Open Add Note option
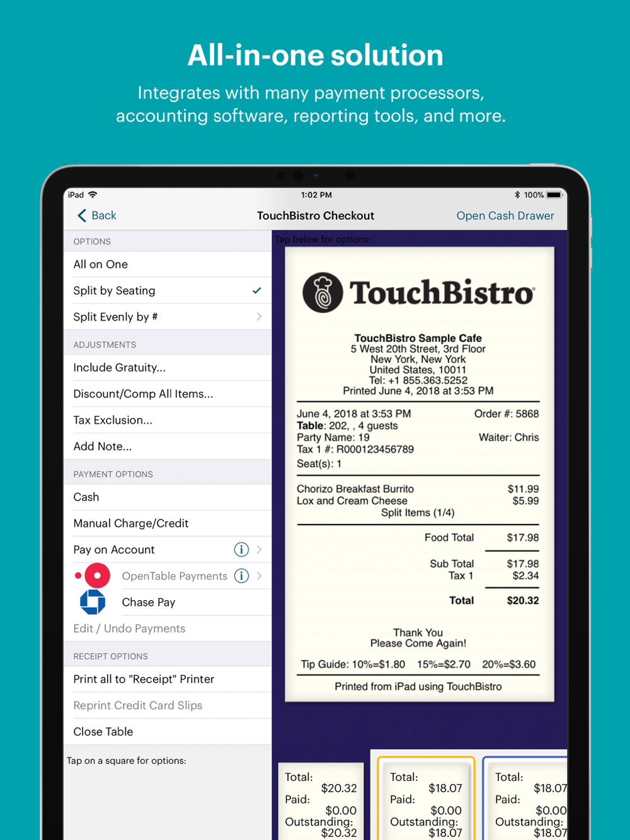 pos(168,446)
